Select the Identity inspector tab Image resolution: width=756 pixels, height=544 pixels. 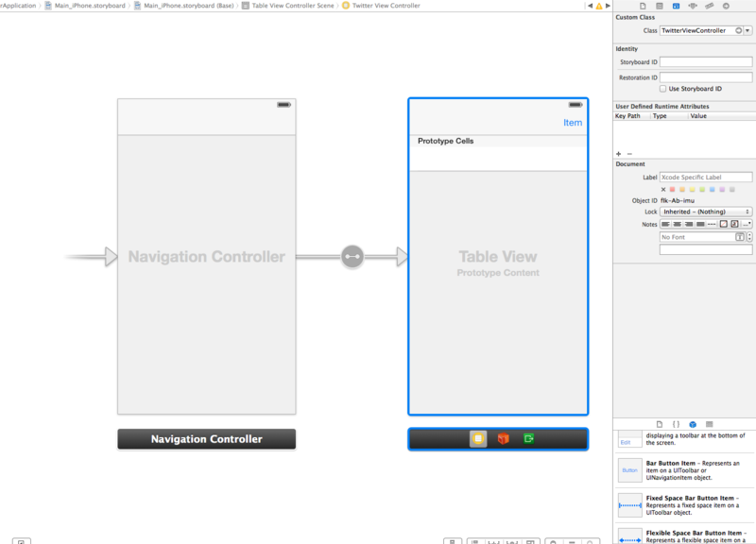[676, 6]
